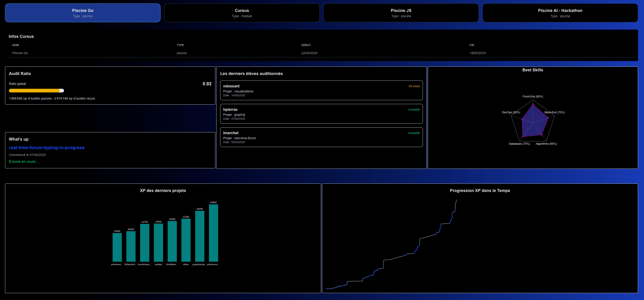Click the Databases (75%) radar label
The image size is (644, 300).
click(x=519, y=144)
